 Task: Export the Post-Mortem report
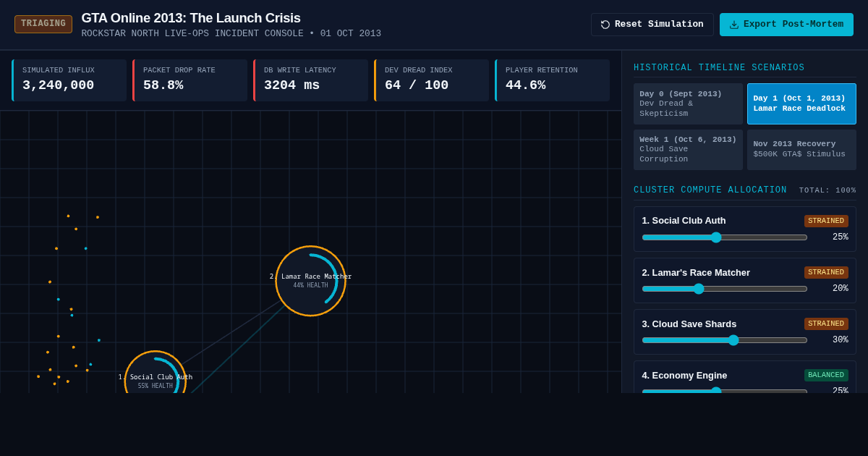pos(786,25)
